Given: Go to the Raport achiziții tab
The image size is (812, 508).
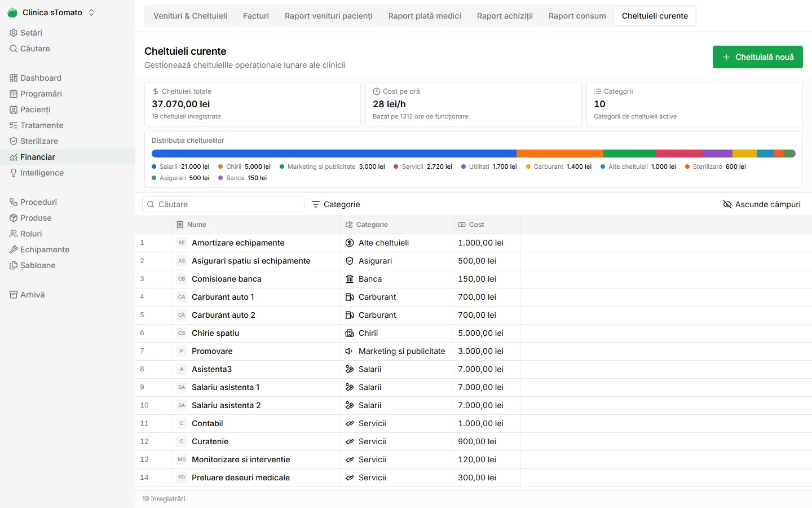Looking at the screenshot, I should tap(505, 16).
